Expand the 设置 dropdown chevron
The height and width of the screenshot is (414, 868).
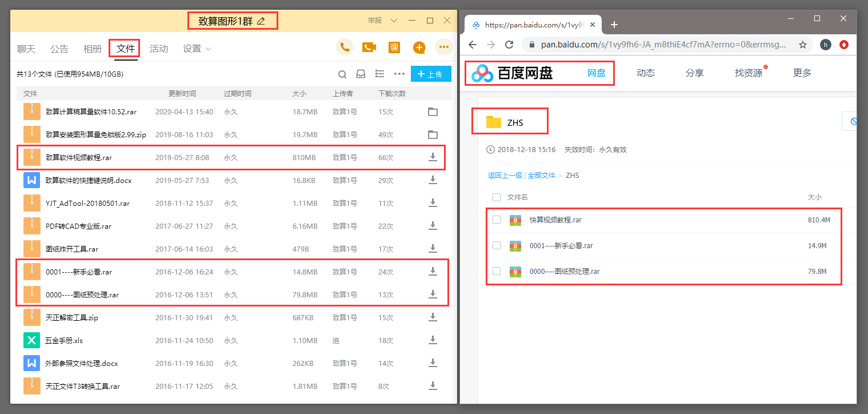(x=208, y=49)
